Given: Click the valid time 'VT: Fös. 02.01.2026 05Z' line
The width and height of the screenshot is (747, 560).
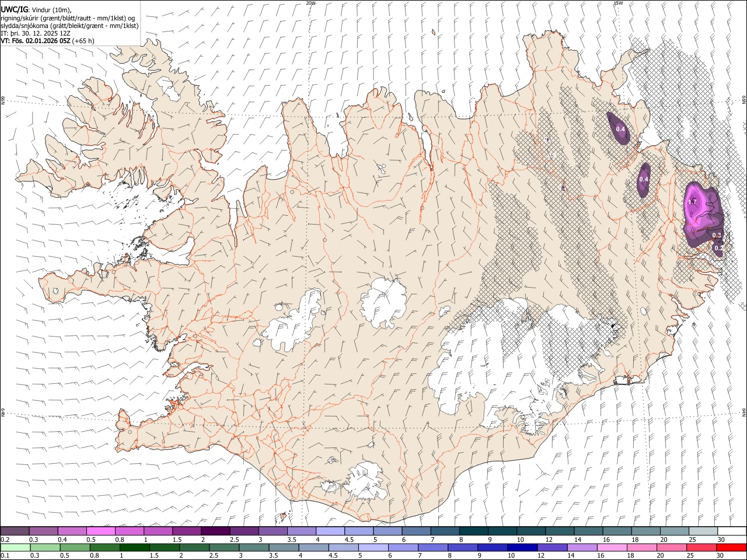Looking at the screenshot, I should pyautogui.click(x=36, y=41).
